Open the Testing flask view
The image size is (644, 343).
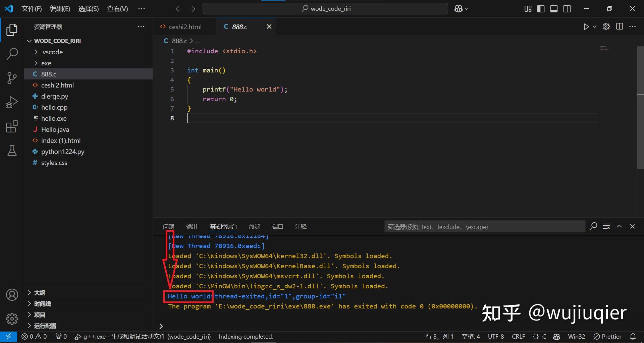pyautogui.click(x=12, y=151)
